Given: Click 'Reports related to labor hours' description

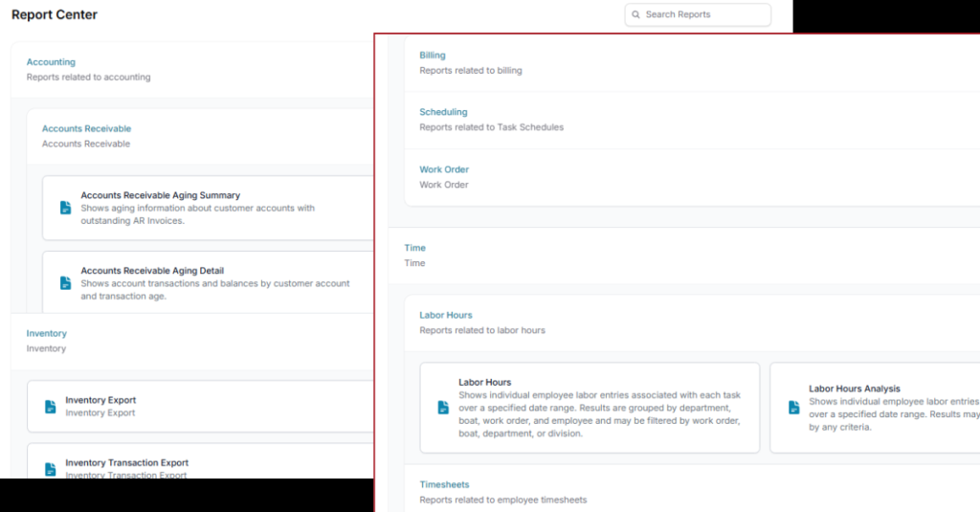Looking at the screenshot, I should [482, 330].
